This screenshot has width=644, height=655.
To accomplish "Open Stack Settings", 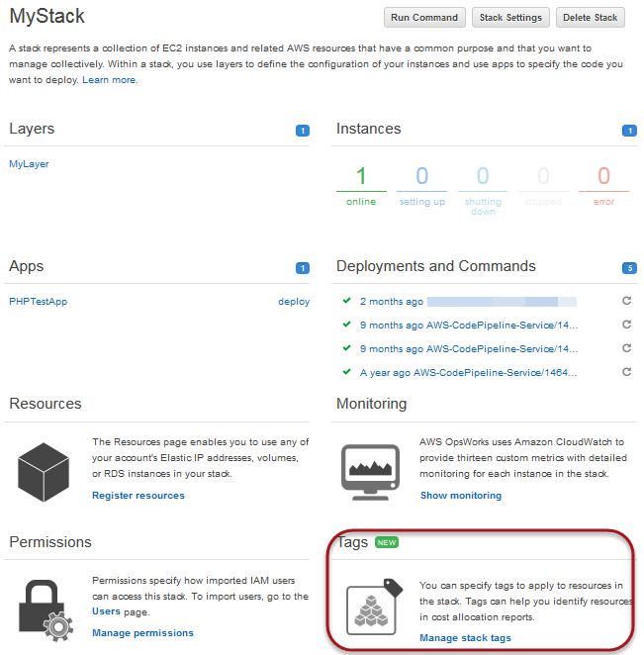I will (510, 18).
